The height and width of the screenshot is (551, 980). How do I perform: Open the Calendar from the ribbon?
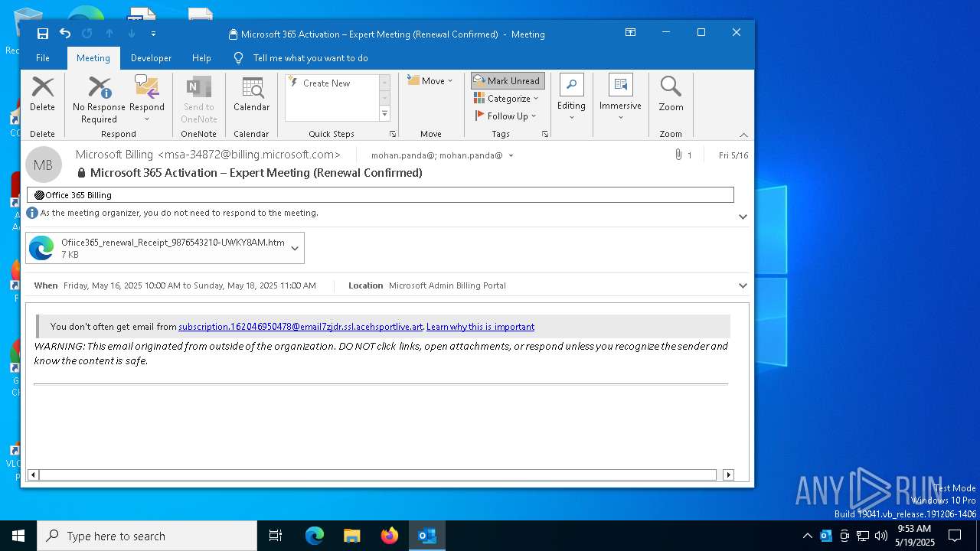pyautogui.click(x=251, y=94)
